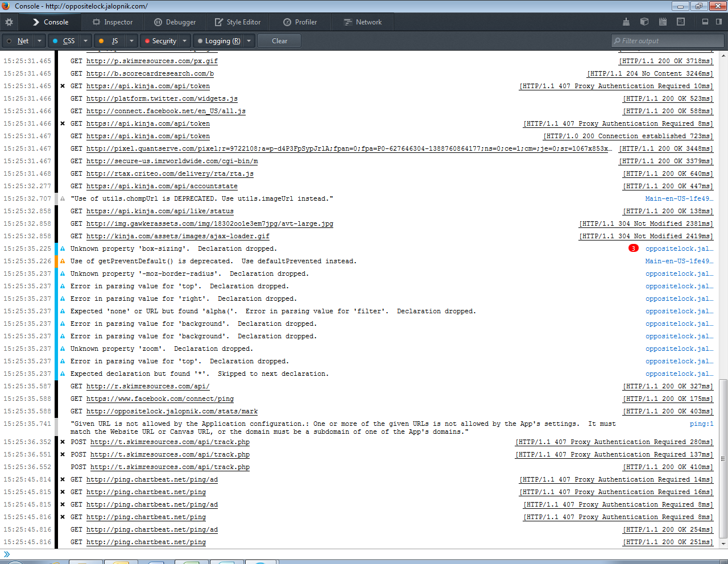The image size is (728, 564).
Task: Open the 204 No Content response status link
Action: click(x=650, y=73)
